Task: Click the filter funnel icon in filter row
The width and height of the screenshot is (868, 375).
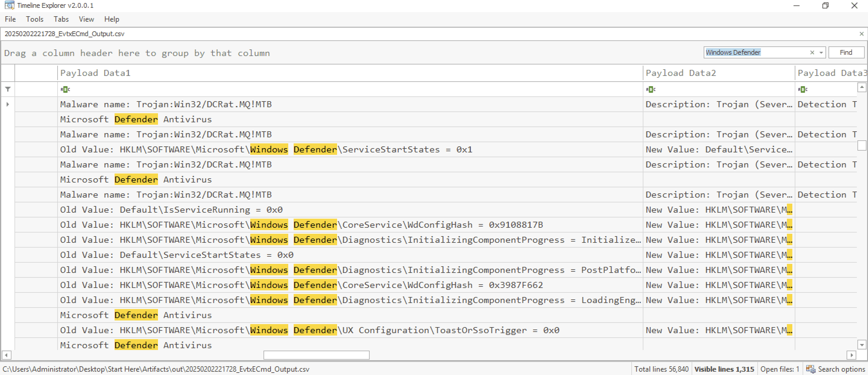Action: tap(8, 89)
